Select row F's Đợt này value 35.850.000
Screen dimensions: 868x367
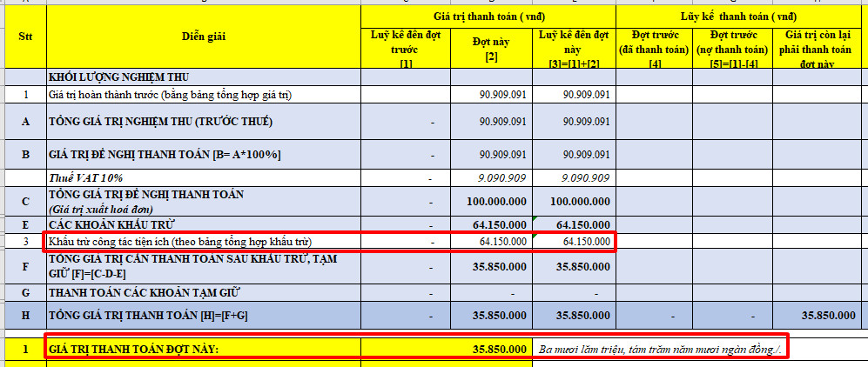(x=492, y=266)
